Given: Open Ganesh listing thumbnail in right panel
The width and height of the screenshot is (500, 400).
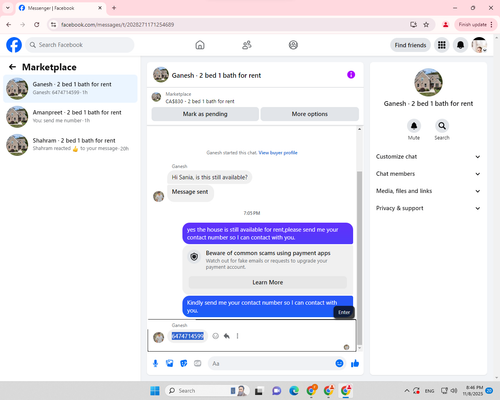Looking at the screenshot, I should click(x=428, y=82).
